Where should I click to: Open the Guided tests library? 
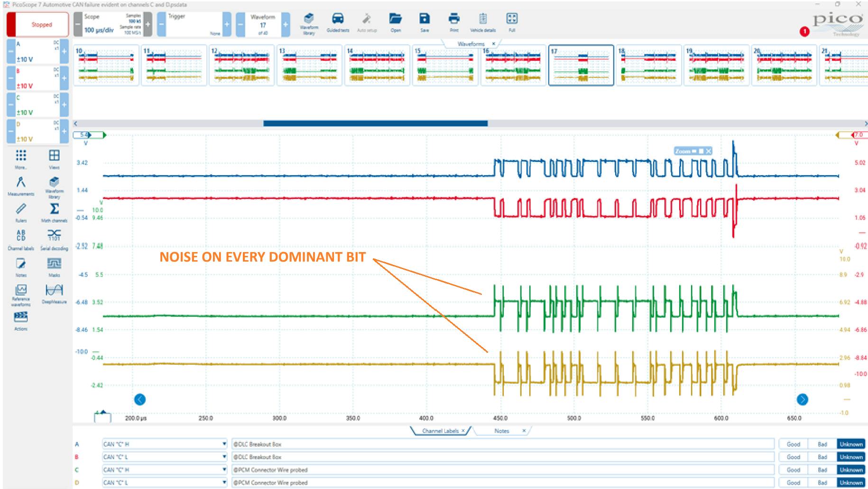point(337,22)
